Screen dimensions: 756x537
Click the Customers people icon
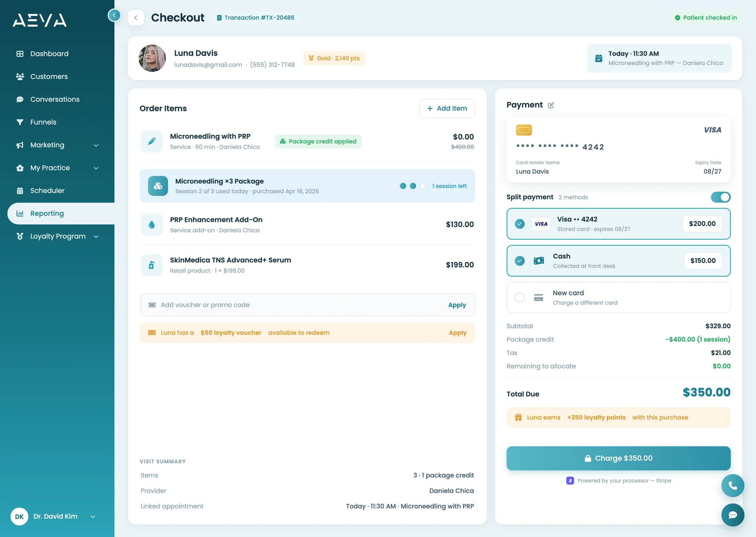point(20,77)
